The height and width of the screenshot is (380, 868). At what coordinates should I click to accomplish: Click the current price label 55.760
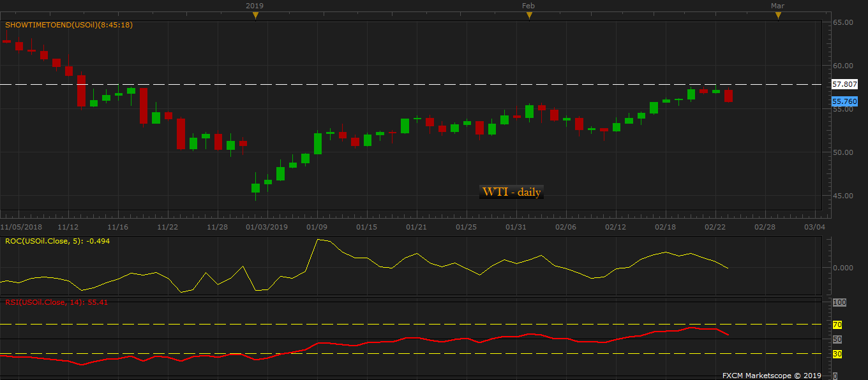844,101
